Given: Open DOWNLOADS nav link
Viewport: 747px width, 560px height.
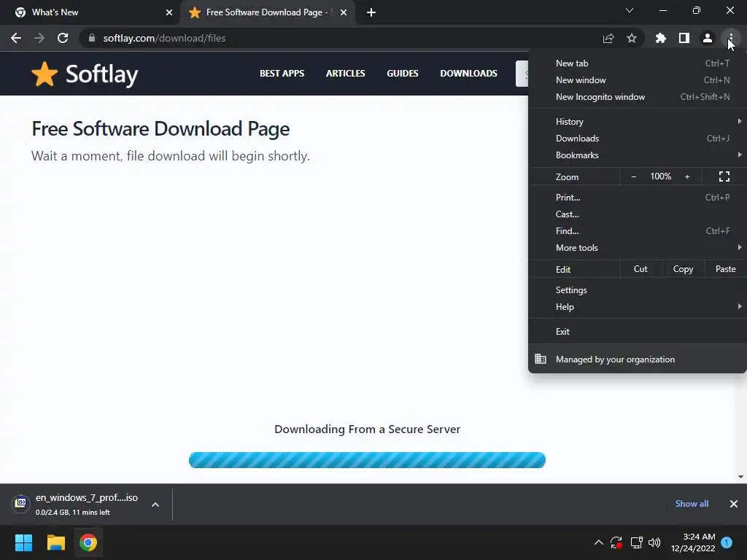Looking at the screenshot, I should [x=469, y=74].
